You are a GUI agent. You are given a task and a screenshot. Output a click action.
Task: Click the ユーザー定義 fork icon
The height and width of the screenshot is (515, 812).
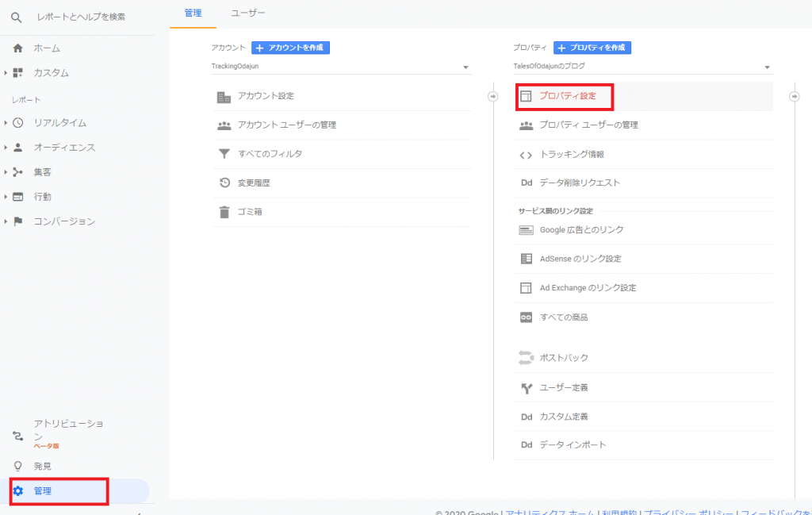point(527,388)
